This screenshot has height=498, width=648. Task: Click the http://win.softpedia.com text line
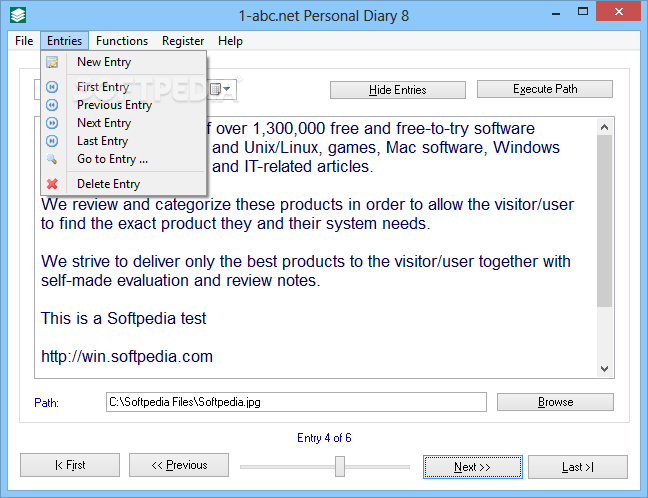click(x=127, y=356)
